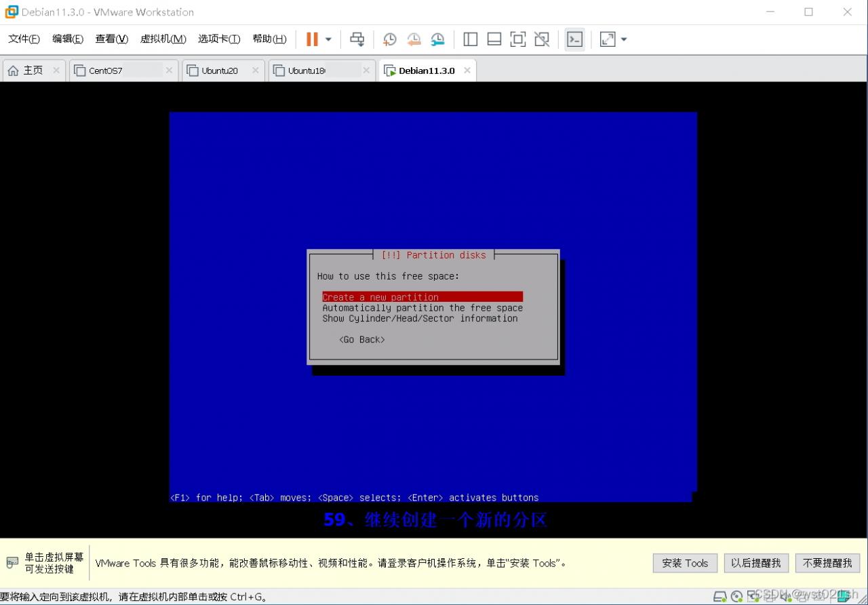
Task: Close the CentOS7 tab
Action: pos(169,71)
